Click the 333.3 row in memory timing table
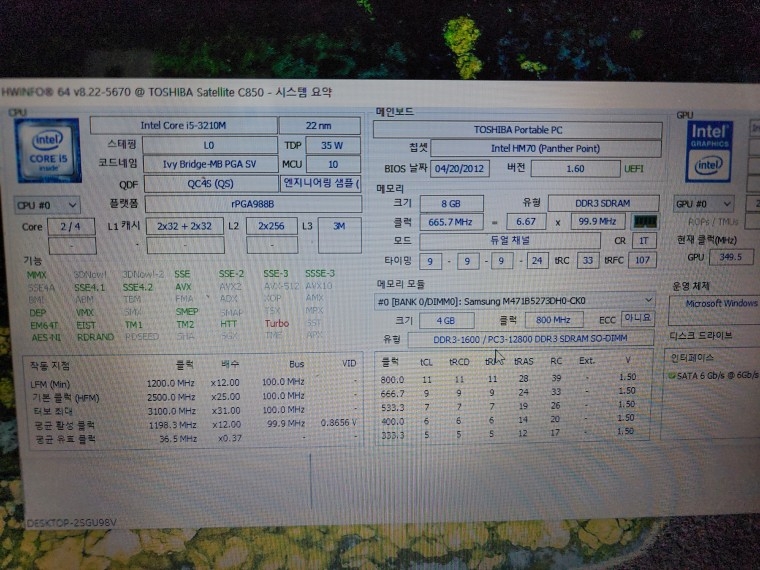Screen dimensions: 760x570 tap(508, 434)
